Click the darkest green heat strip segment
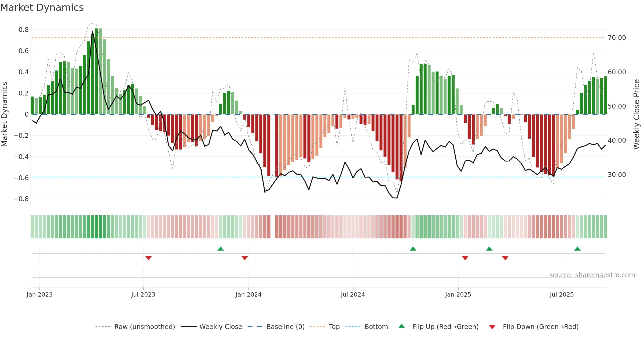 point(96,227)
